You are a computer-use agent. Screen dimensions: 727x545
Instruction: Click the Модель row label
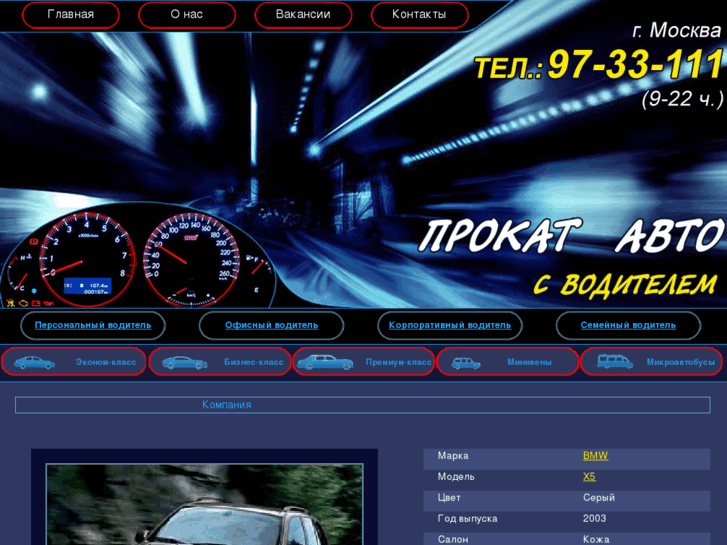point(456,476)
